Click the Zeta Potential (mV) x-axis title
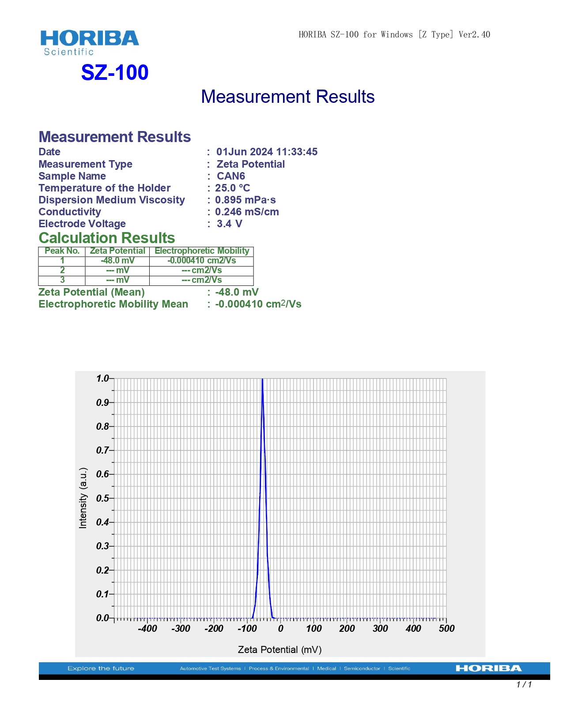Viewport: 563px width, 728px height. click(x=280, y=649)
